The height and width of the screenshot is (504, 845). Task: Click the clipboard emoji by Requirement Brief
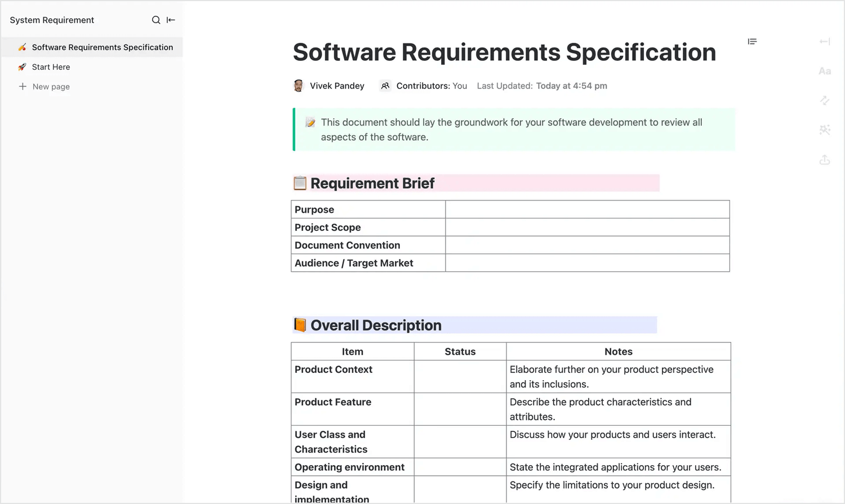pos(300,183)
